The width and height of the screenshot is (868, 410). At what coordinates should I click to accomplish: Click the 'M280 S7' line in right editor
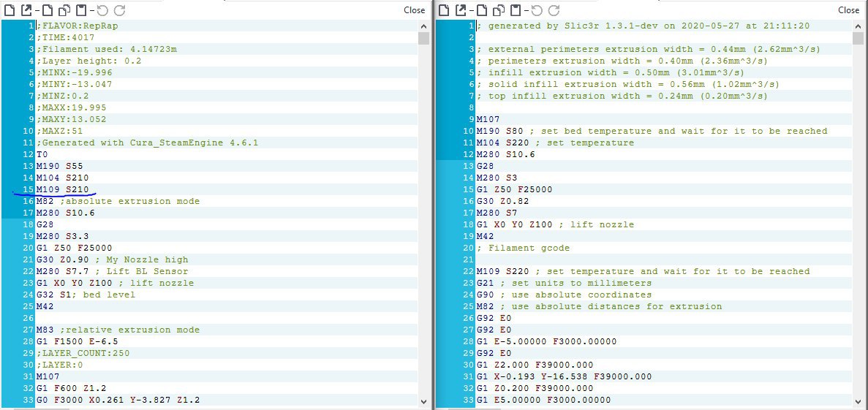coord(497,213)
